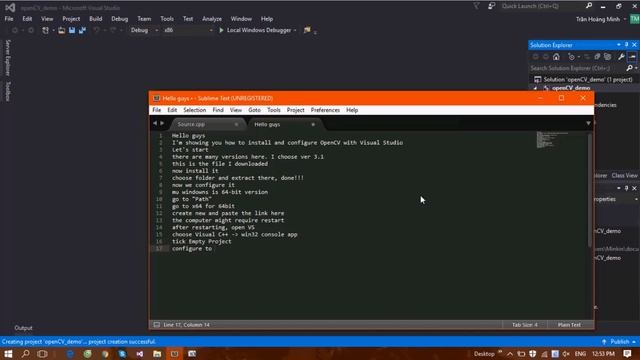Click the Sublime Text panel switcher icon in status bar

click(156, 324)
